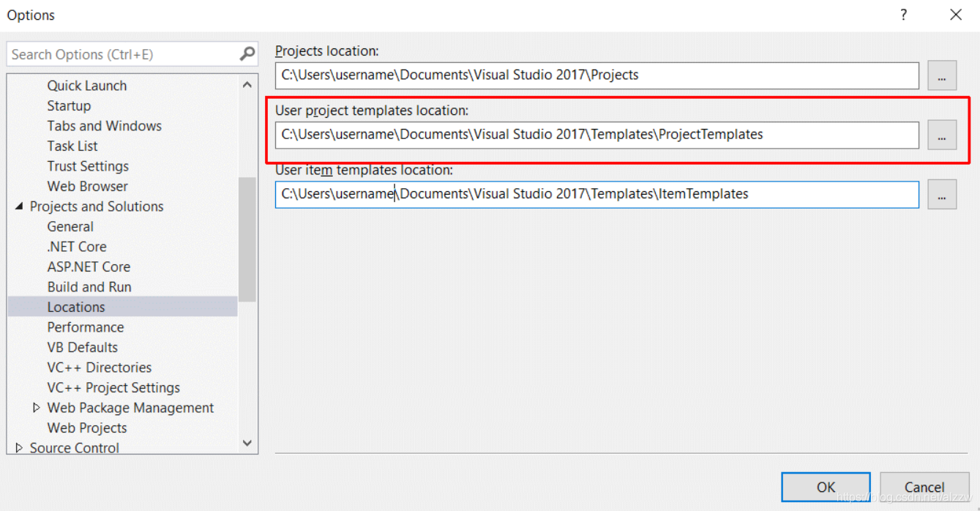Expand the Source Control node
This screenshot has width=980, height=511.
coord(19,447)
